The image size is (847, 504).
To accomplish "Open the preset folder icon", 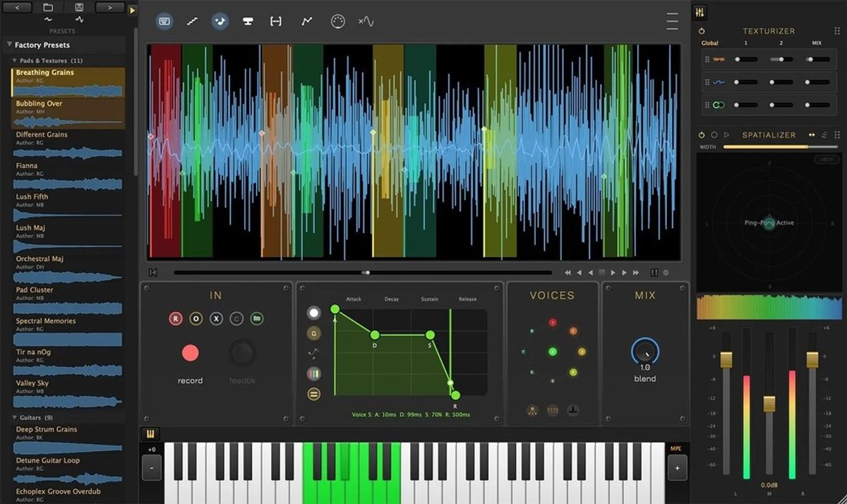I will point(48,7).
